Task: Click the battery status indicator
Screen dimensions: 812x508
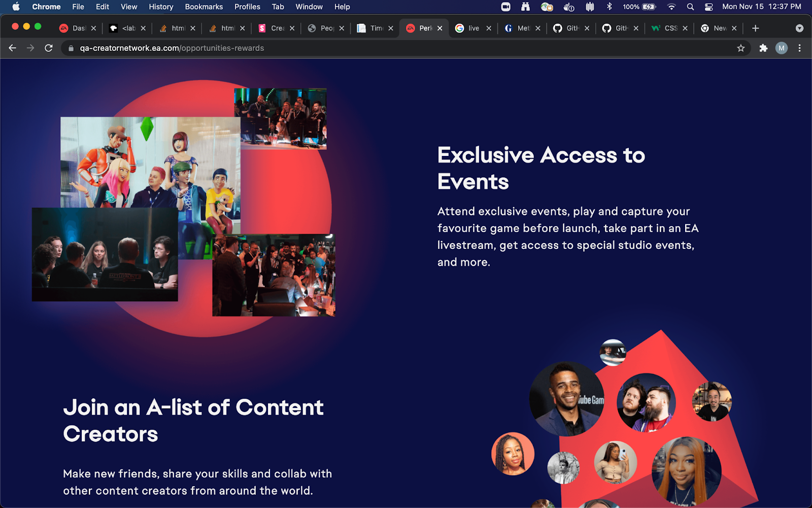Action: click(x=639, y=7)
